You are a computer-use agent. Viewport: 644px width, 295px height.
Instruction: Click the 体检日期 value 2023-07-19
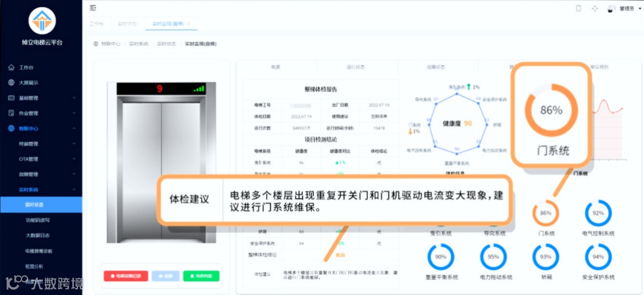point(301,117)
